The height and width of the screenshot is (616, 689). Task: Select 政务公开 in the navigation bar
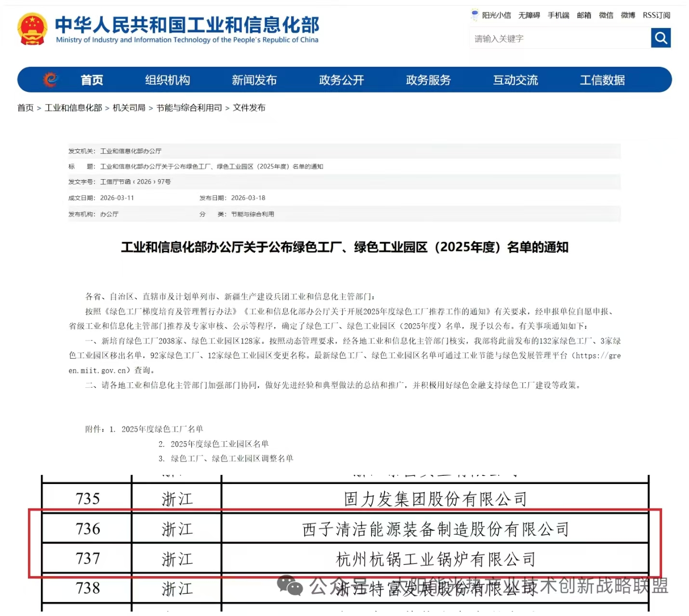(x=341, y=80)
